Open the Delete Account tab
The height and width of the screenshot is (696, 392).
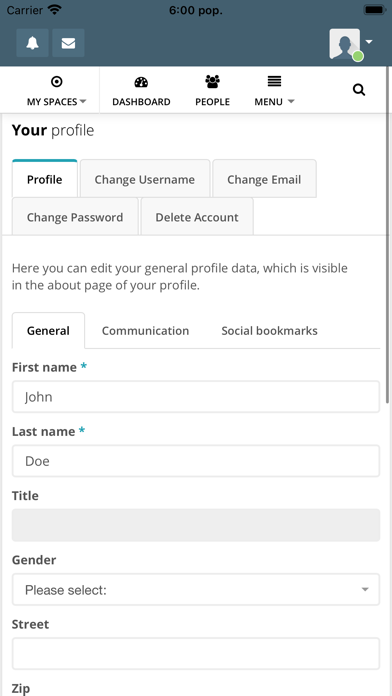click(x=197, y=217)
